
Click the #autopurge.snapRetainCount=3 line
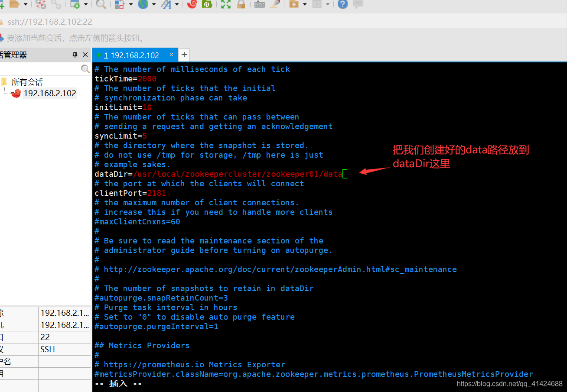pos(161,298)
